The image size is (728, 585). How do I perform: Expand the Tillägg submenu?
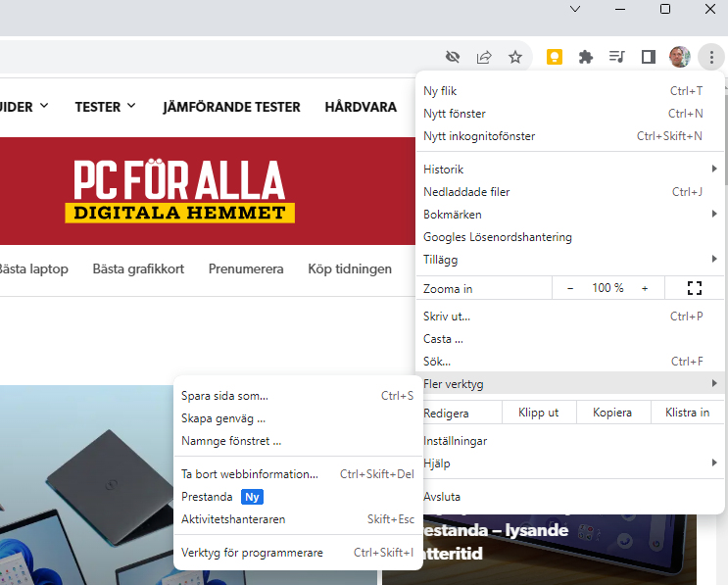(569, 260)
